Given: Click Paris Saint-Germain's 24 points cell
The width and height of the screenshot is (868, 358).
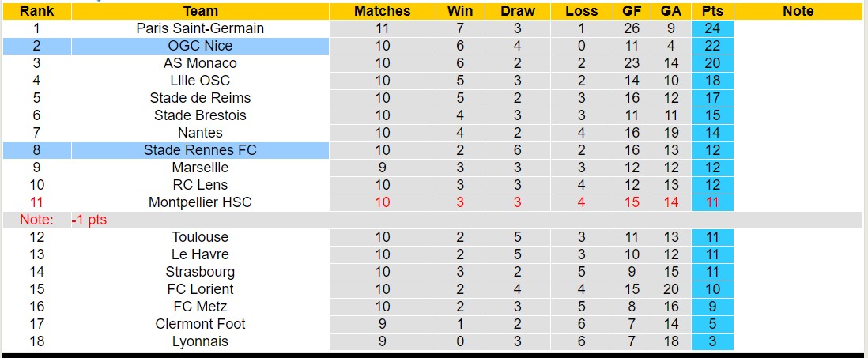Looking at the screenshot, I should tap(712, 28).
